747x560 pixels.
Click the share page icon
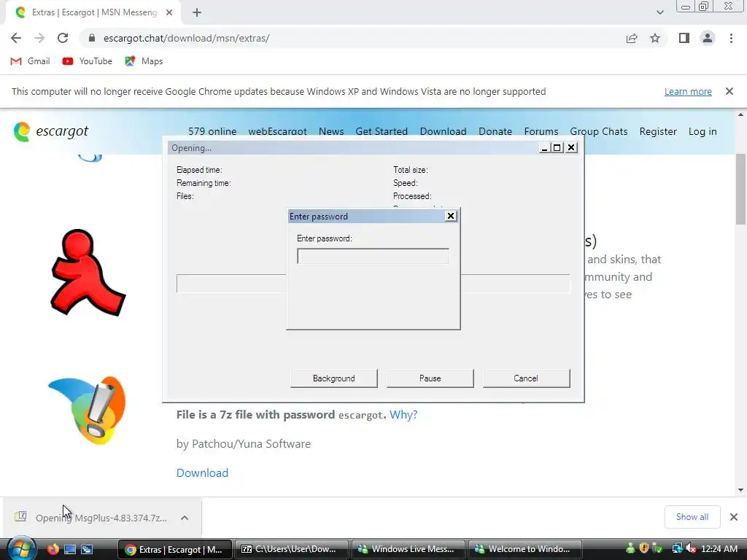[632, 38]
